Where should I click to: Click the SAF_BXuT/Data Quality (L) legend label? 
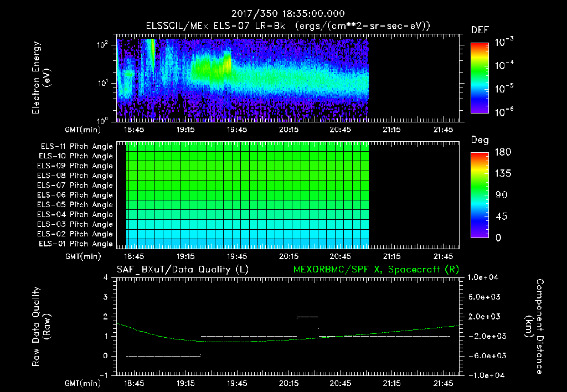(x=183, y=270)
